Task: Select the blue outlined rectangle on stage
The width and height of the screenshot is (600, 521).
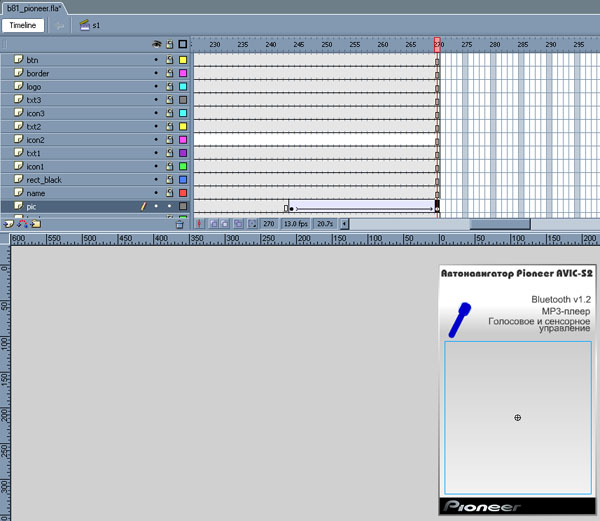Action: [x=518, y=417]
